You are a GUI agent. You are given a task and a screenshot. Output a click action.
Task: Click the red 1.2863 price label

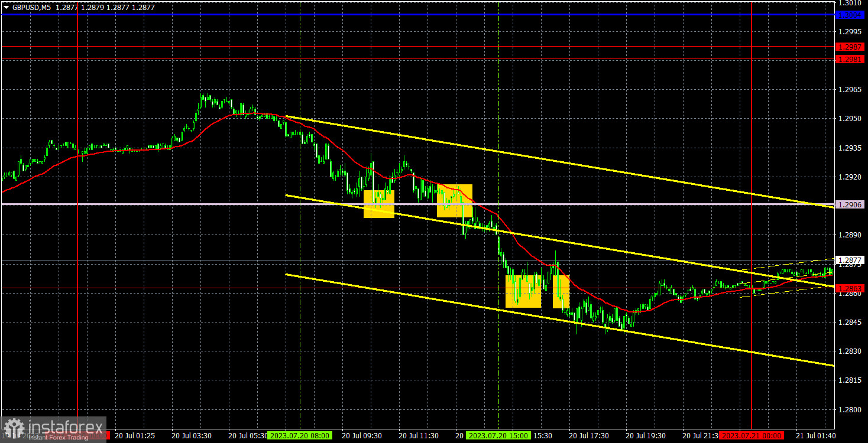[x=851, y=288]
